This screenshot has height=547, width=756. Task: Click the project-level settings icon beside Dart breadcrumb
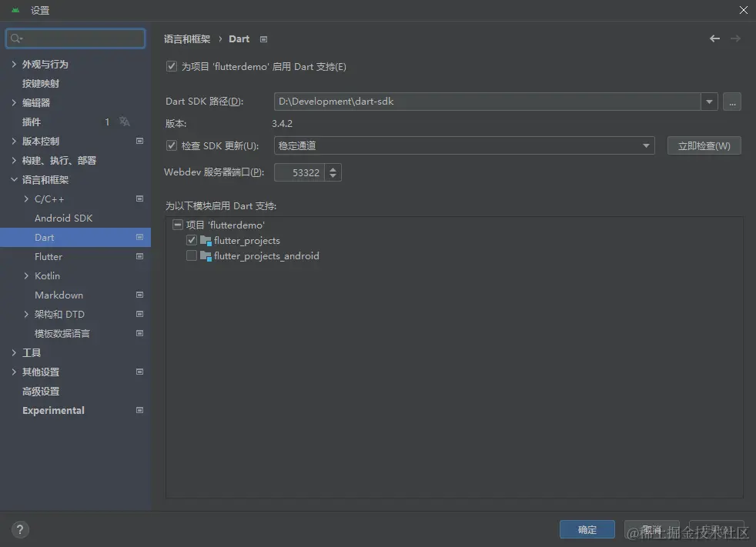pyautogui.click(x=263, y=39)
